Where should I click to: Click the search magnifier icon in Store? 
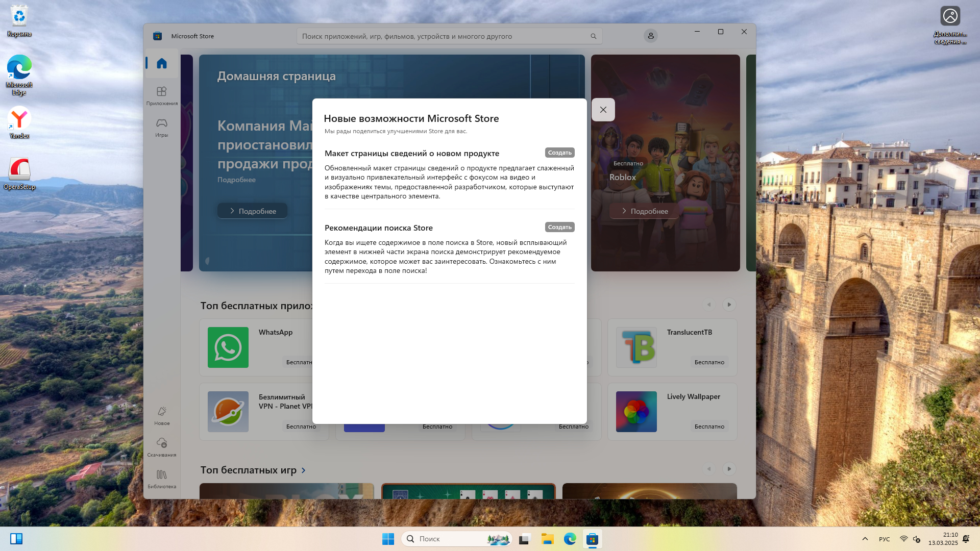[593, 36]
